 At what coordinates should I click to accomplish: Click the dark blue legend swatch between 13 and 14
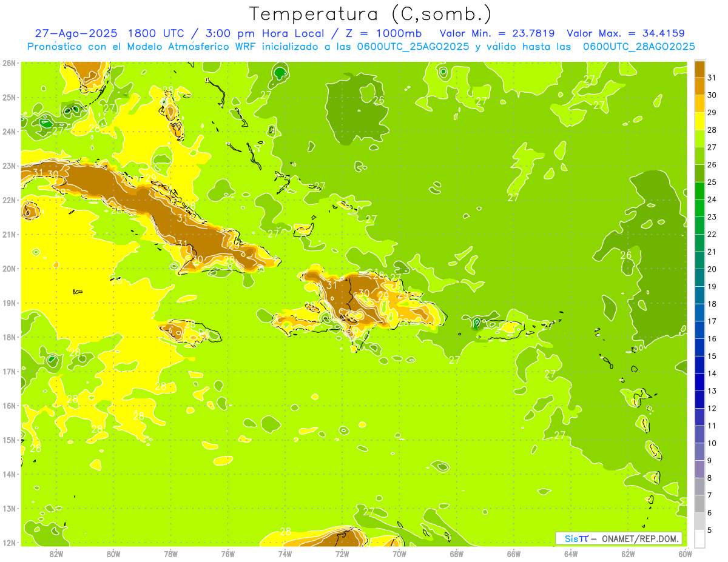pyautogui.click(x=699, y=382)
